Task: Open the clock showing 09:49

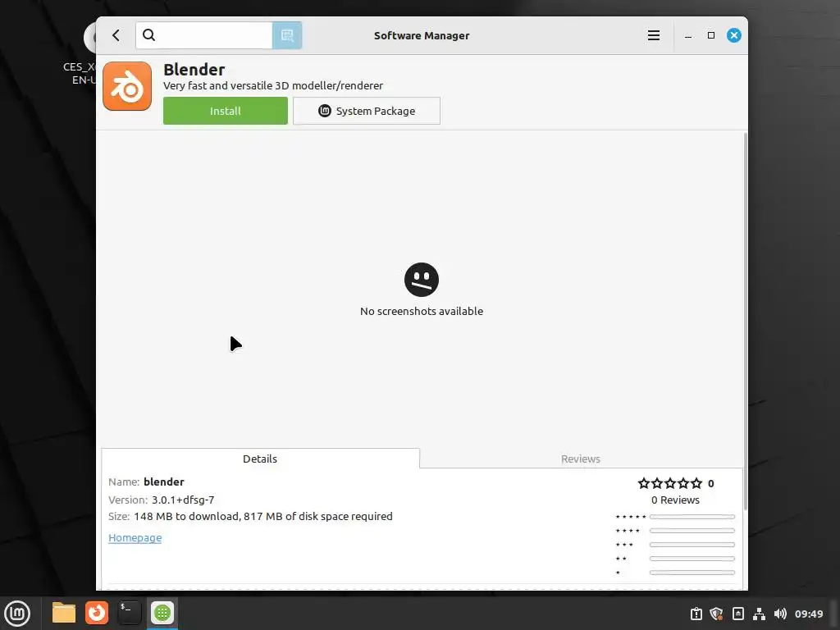Action: tap(809, 614)
